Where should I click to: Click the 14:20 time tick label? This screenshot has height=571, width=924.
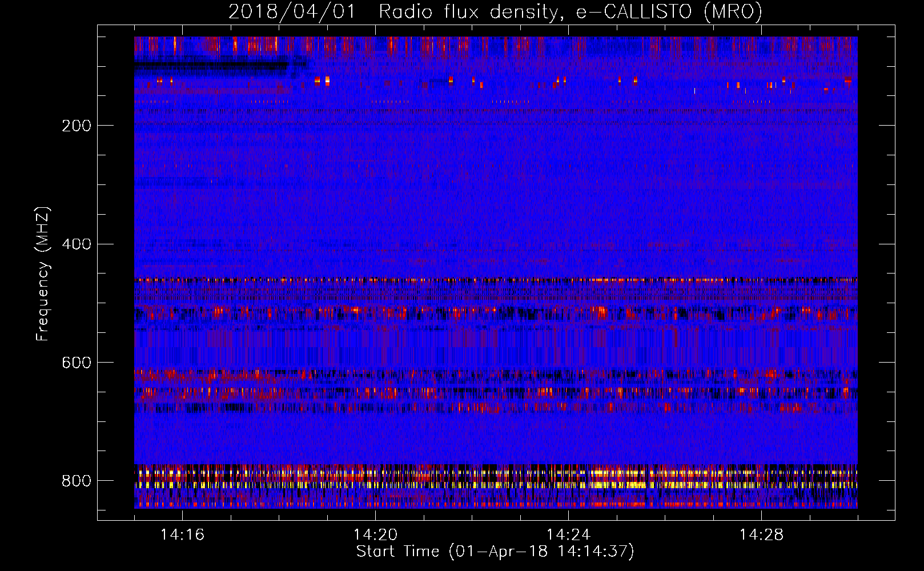[x=375, y=534]
